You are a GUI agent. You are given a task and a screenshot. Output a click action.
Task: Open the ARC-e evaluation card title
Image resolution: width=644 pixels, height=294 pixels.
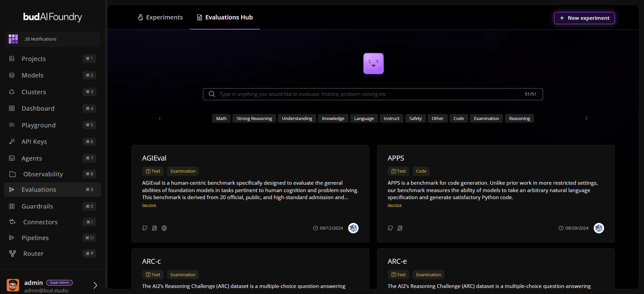(397, 261)
